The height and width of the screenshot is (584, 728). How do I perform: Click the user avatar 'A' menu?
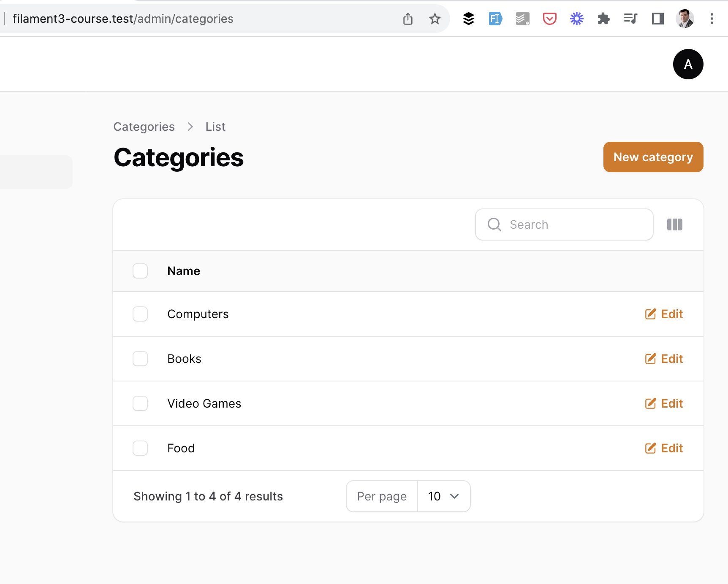(688, 64)
